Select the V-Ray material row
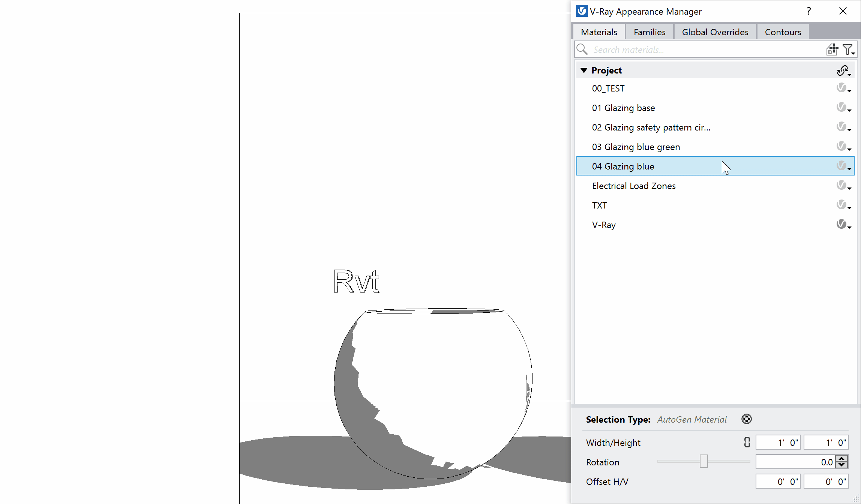 click(715, 225)
